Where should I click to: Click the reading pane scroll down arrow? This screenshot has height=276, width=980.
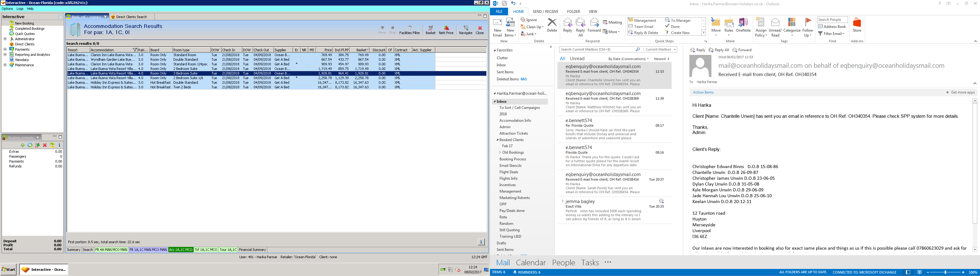click(975, 250)
